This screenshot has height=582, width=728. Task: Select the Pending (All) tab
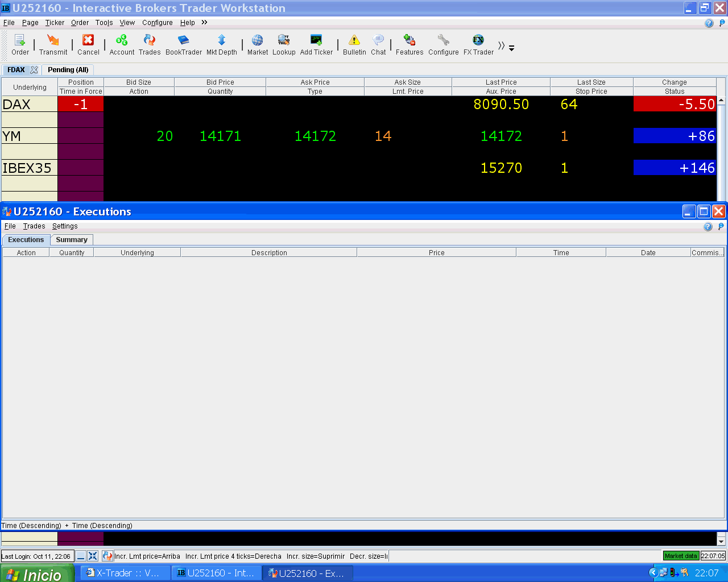pyautogui.click(x=68, y=70)
